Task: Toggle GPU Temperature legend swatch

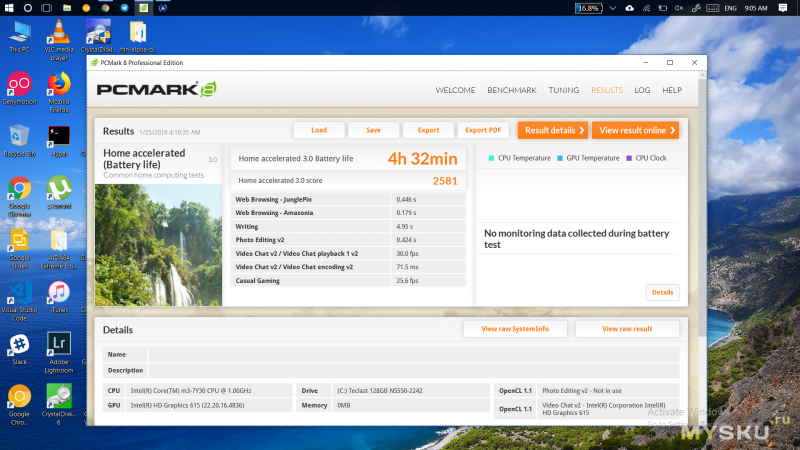Action: click(x=560, y=158)
